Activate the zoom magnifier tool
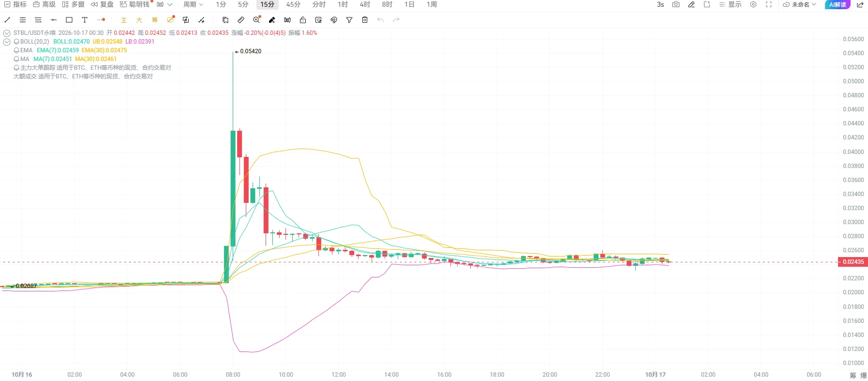 coord(256,20)
